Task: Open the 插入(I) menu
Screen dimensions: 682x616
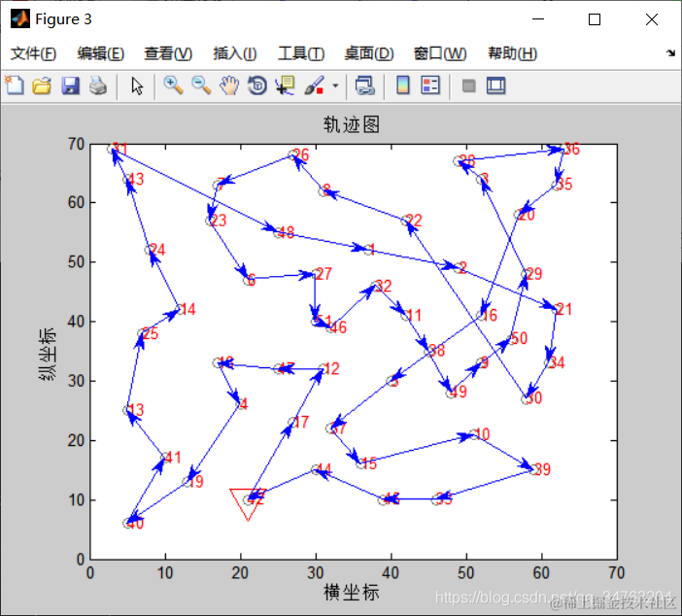Action: (x=234, y=53)
